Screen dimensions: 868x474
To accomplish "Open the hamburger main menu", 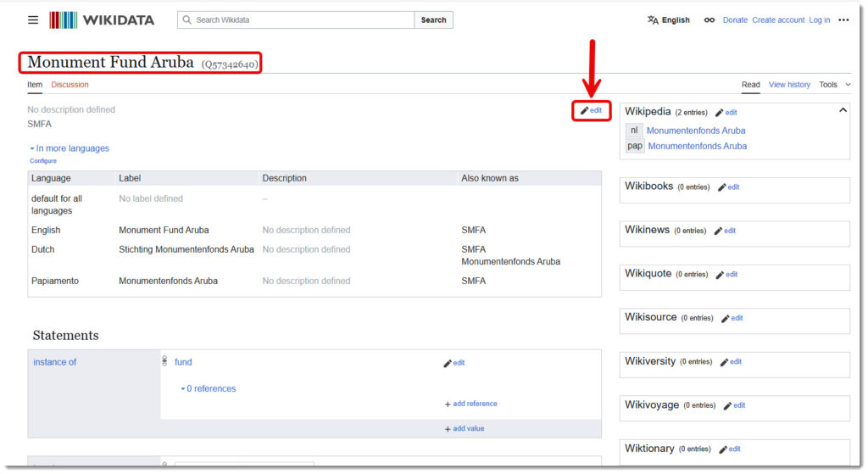I will click(x=33, y=20).
